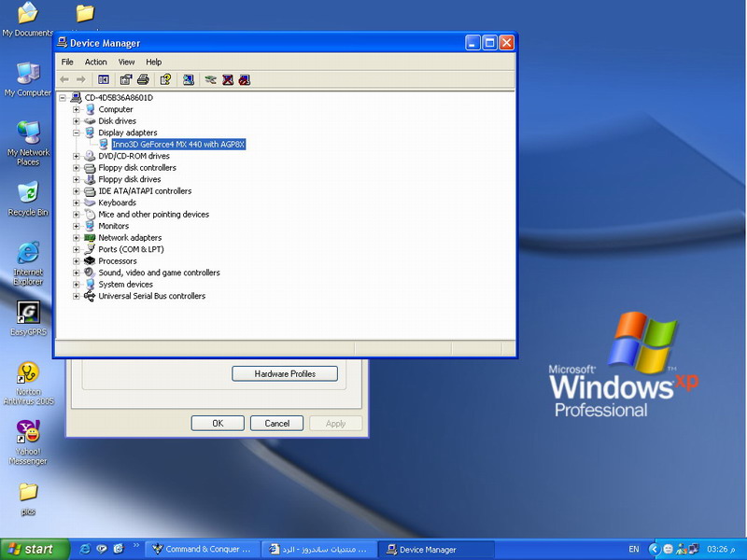The image size is (747, 560).
Task: Show hidden tray icons arrow
Action: [x=655, y=549]
